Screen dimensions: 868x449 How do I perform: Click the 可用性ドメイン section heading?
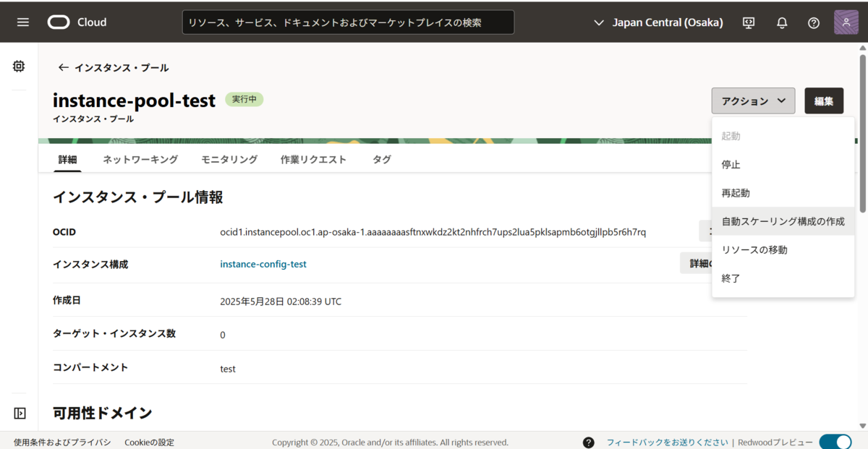pos(103,413)
